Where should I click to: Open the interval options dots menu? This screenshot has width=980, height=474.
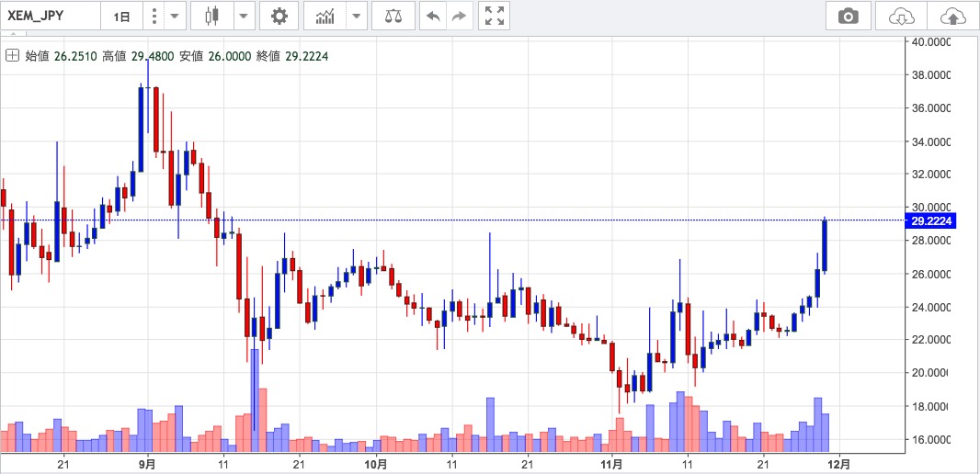[154, 17]
